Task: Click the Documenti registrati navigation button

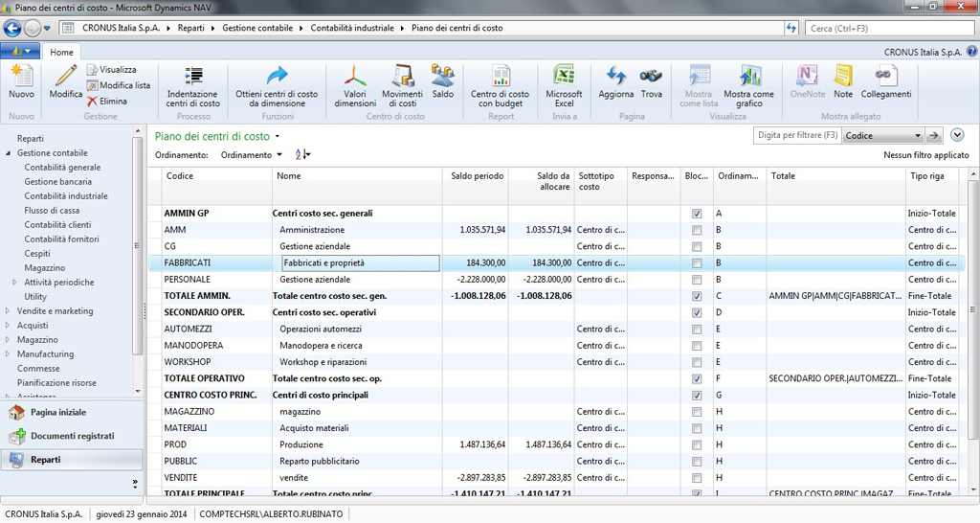Action: (72, 436)
